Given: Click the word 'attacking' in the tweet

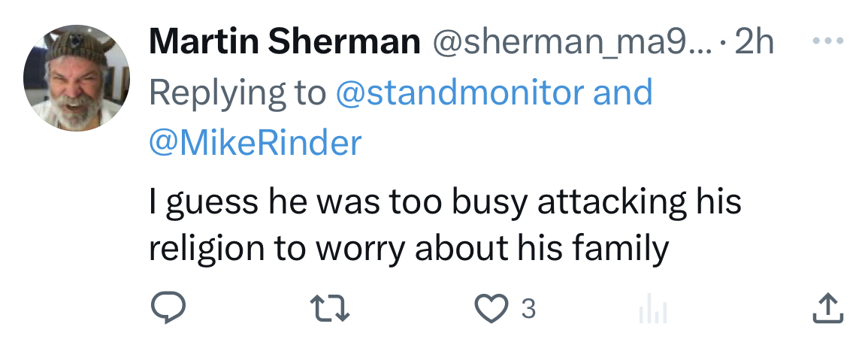Looking at the screenshot, I should [605, 203].
